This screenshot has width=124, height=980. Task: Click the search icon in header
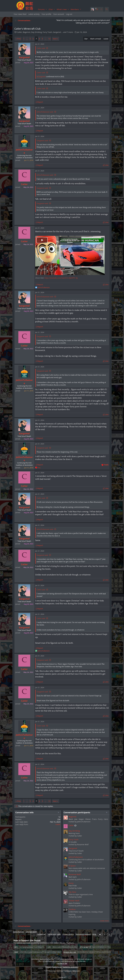[x=107, y=9]
